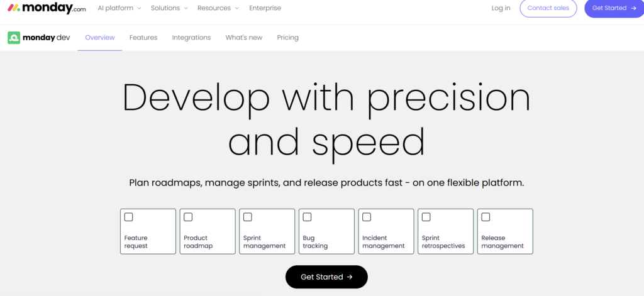Click the green monday dev icon
The width and height of the screenshot is (644, 296).
14,38
